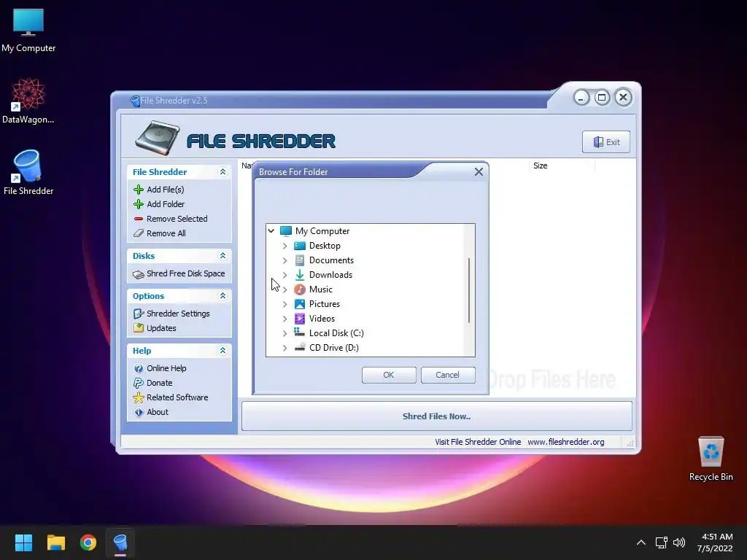Open the Recycle Bin desktop icon

point(711,458)
